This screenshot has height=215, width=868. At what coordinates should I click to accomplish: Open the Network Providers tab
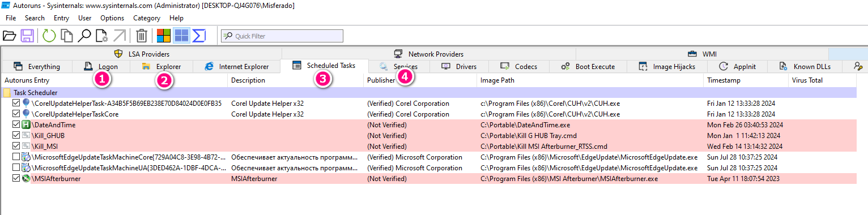[x=429, y=54]
